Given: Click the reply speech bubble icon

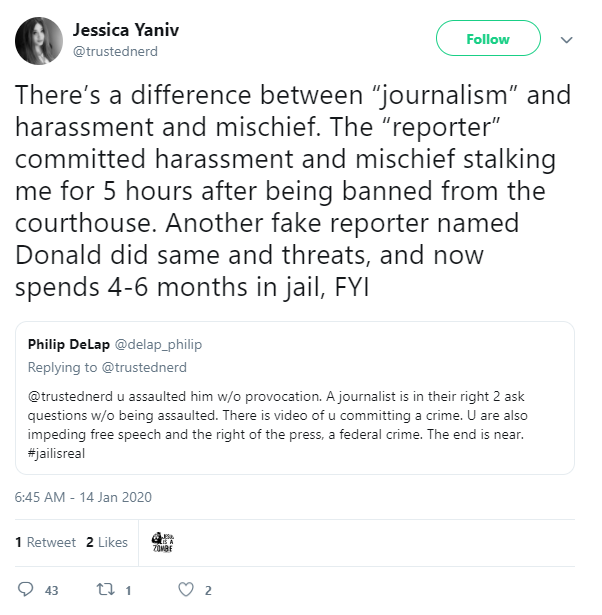Looking at the screenshot, I should pos(26,590).
